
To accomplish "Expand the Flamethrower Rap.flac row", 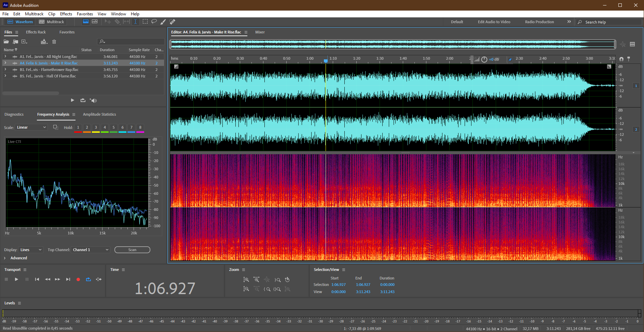I will 5,69.
